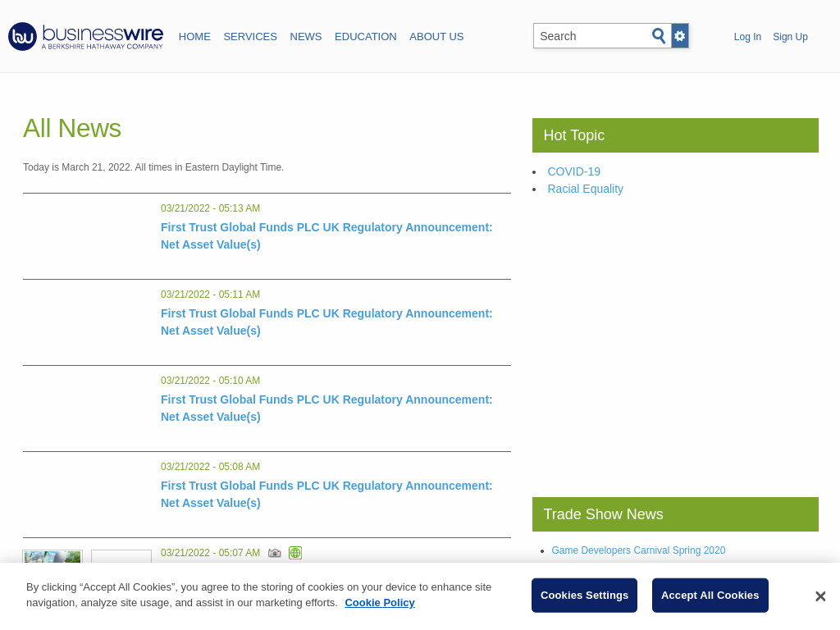840x630 pixels.
Task: Open the Racial Equality hot topic
Action: coord(585,189)
